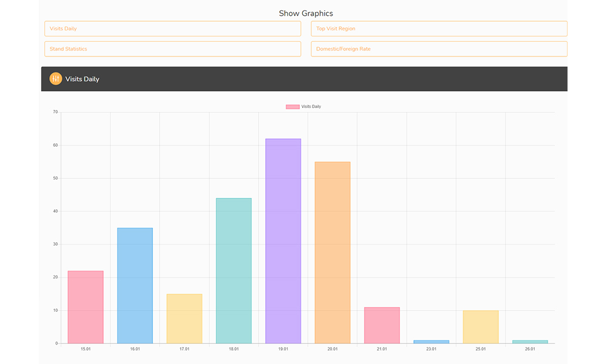Select the orange bar for 20.01
This screenshot has height=364, width=607.
pyautogui.click(x=333, y=252)
